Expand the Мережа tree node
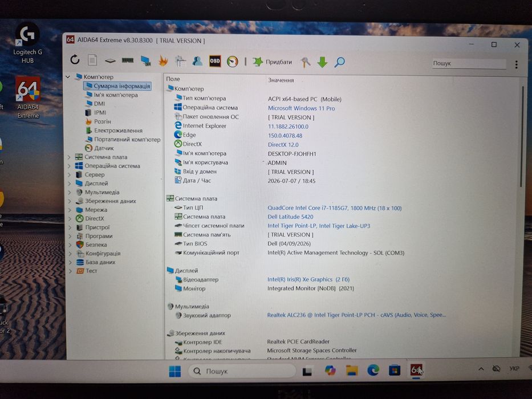 click(x=69, y=210)
